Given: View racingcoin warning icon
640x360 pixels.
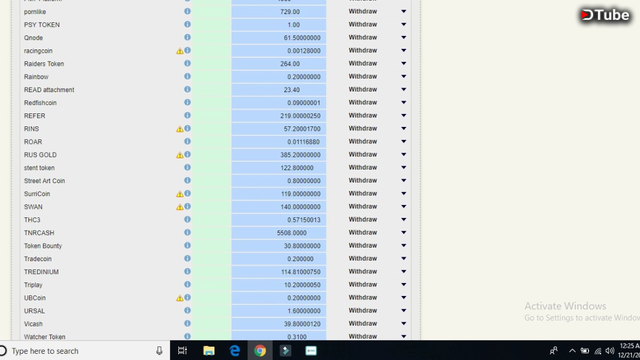Looking at the screenshot, I should point(180,51).
